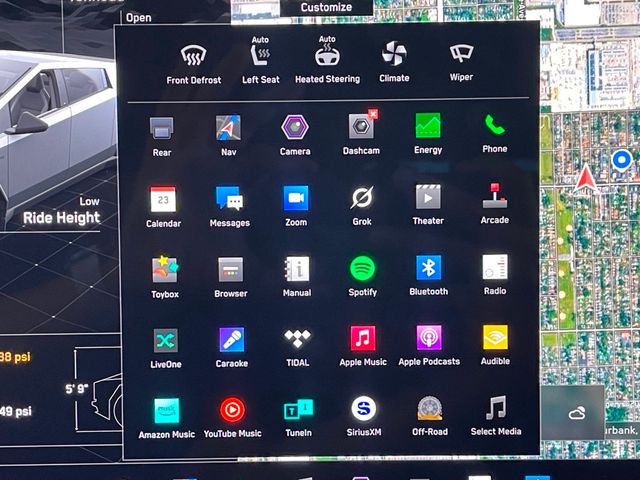Open the Arcade games app

pos(495,203)
